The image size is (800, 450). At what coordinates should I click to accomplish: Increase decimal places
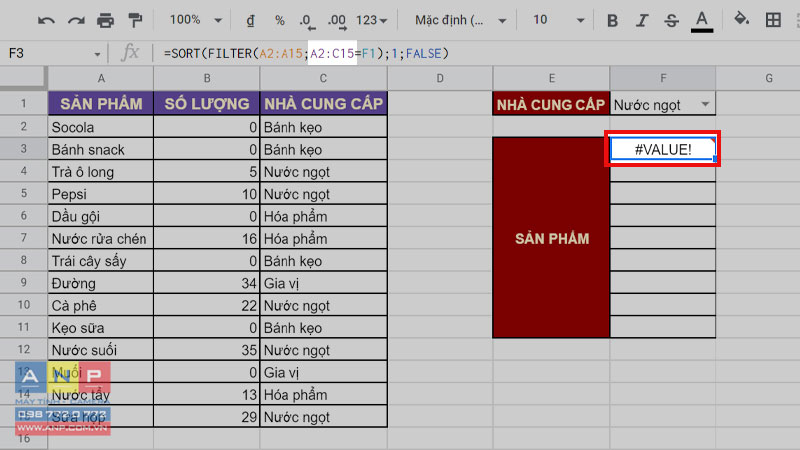coord(337,21)
